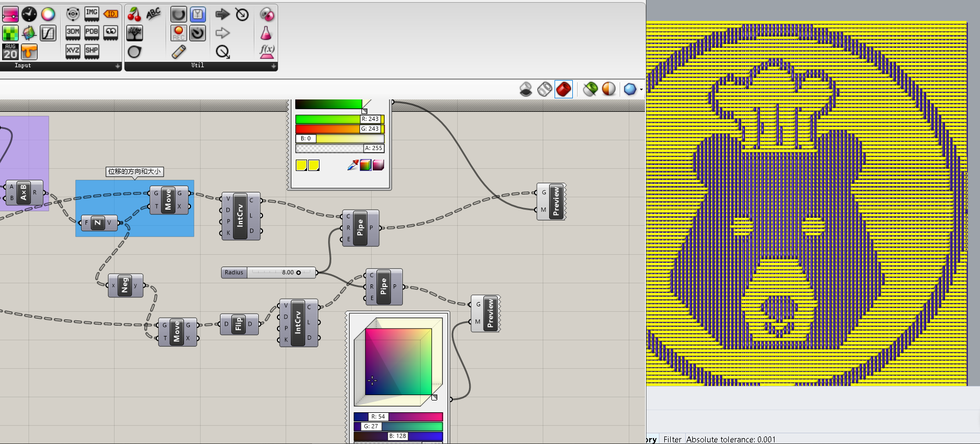The image size is (980, 444).
Task: Select the RGB cube colour mode icon
Action: pyautogui.click(x=366, y=165)
